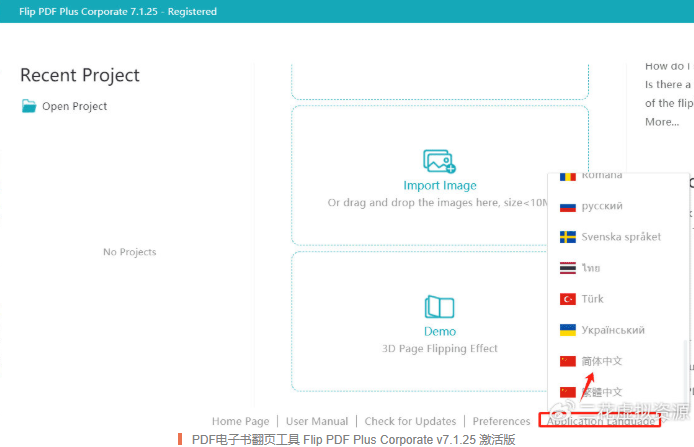Click the 'Recent Project' heading
Viewport: 694px width, 447px height.
tap(80, 75)
